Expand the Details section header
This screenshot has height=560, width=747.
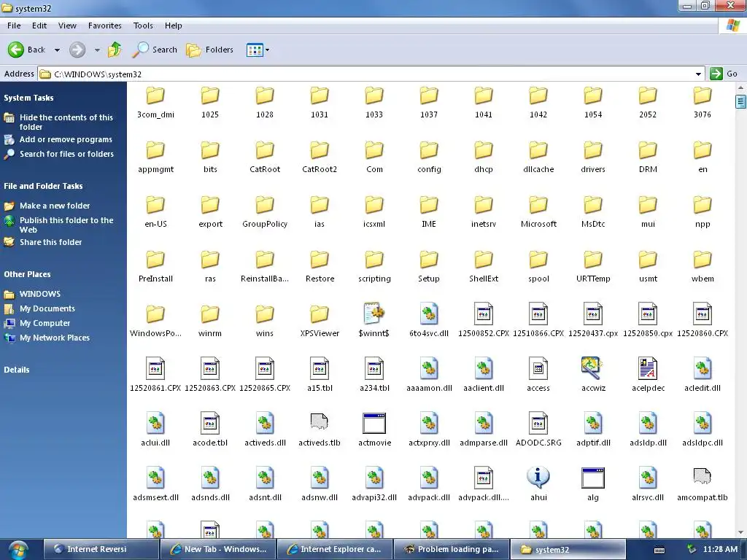tap(17, 370)
